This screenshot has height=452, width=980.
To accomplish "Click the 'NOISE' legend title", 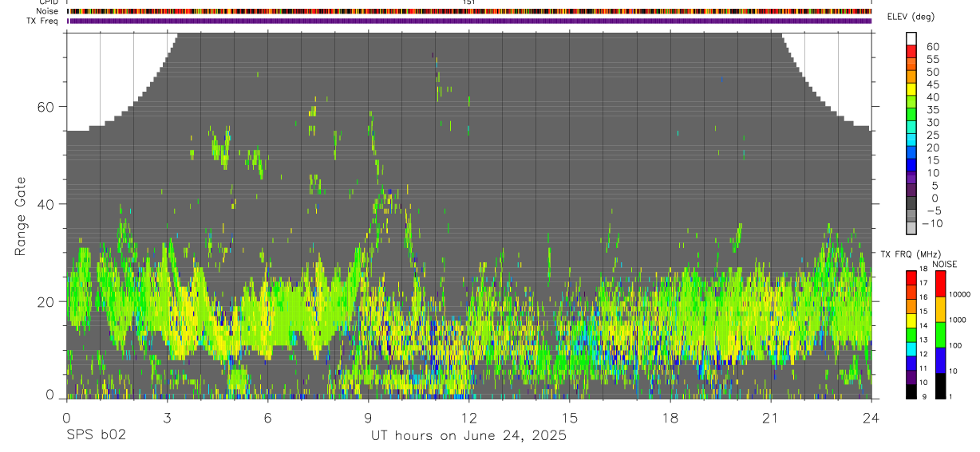I will [945, 264].
